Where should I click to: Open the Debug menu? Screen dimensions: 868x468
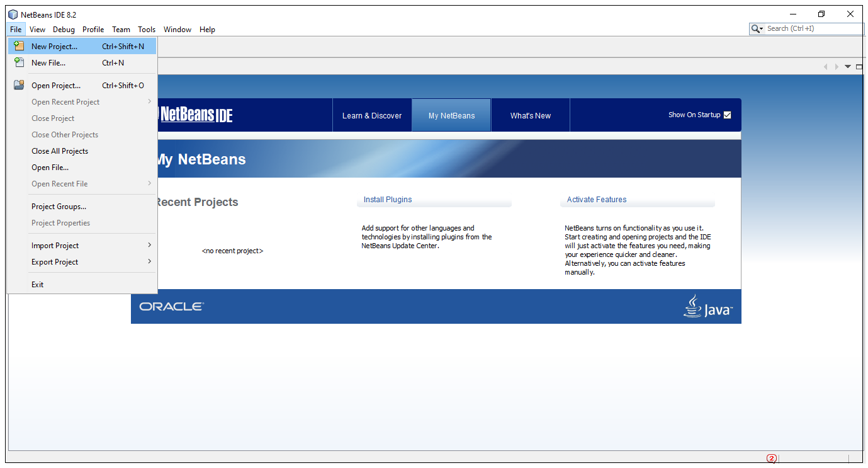coord(64,29)
